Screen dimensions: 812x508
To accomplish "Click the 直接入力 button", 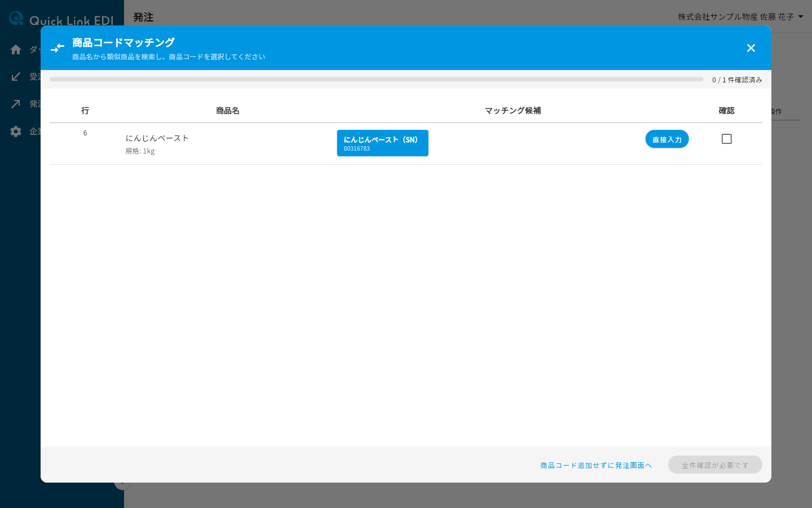I will point(667,139).
